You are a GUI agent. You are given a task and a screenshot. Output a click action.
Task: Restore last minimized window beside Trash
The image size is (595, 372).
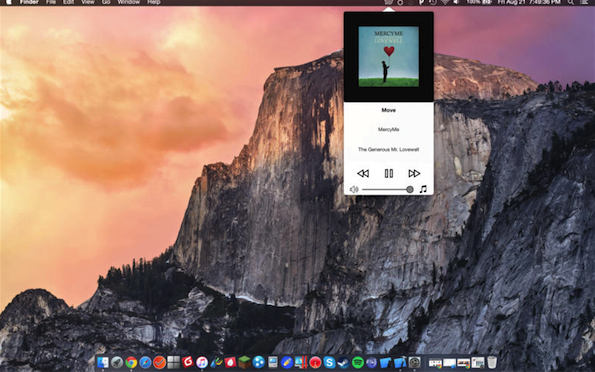pos(478,363)
